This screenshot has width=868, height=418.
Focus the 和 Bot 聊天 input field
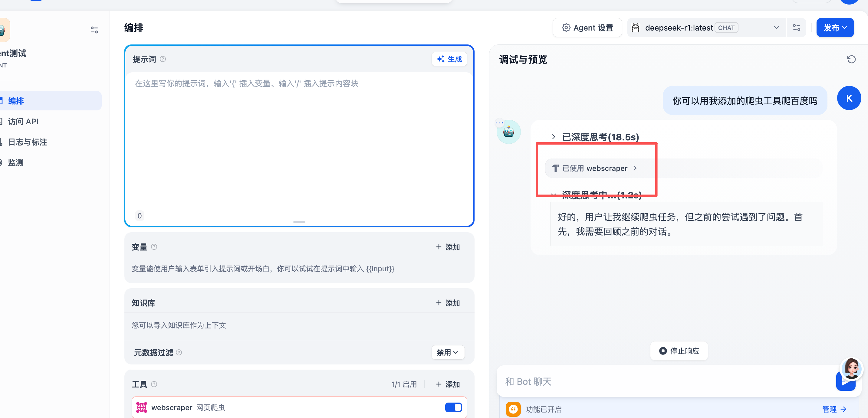667,381
